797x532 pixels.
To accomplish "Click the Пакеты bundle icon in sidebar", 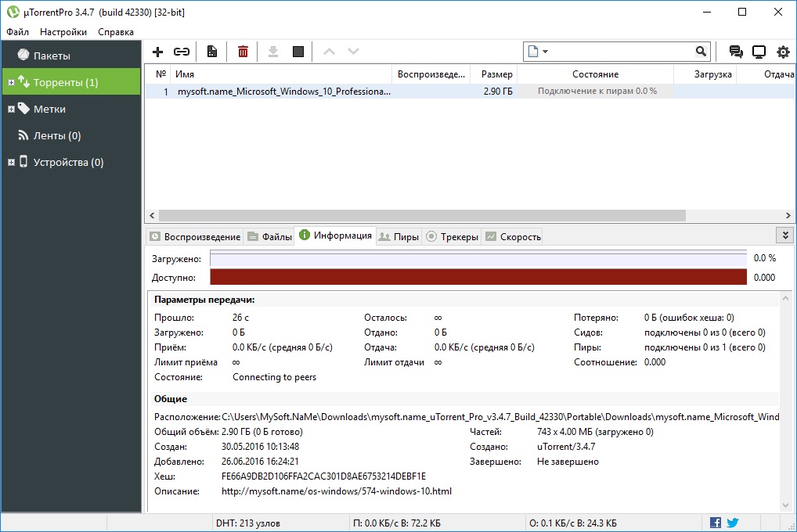I will point(23,54).
